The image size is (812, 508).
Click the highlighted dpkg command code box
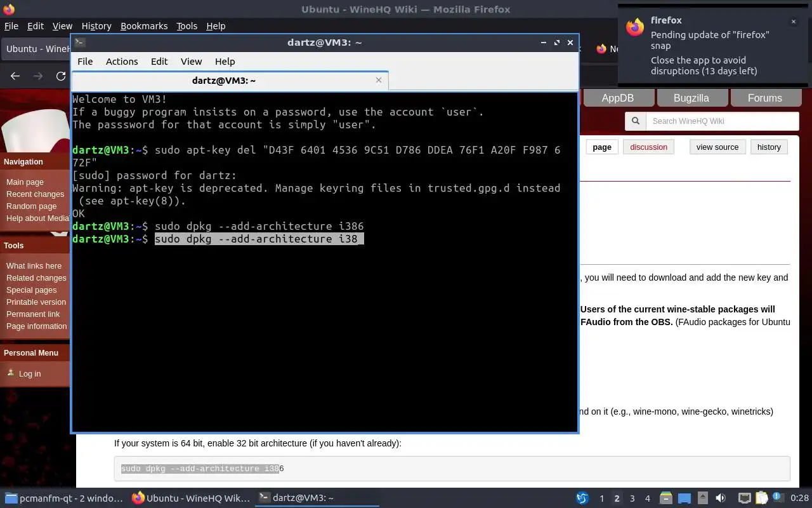[452, 469]
